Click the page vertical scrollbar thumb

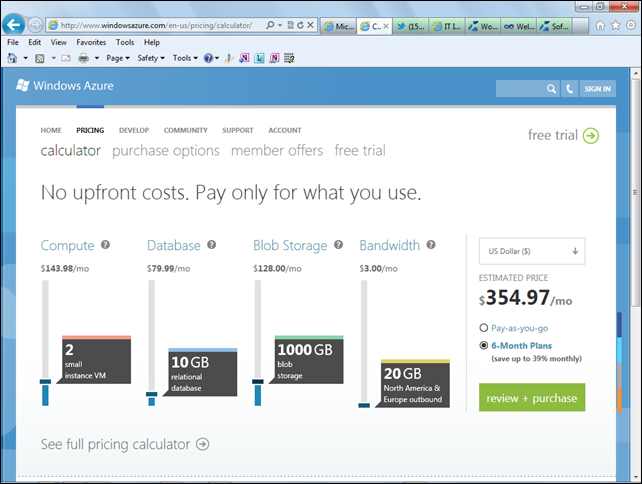pos(635,192)
